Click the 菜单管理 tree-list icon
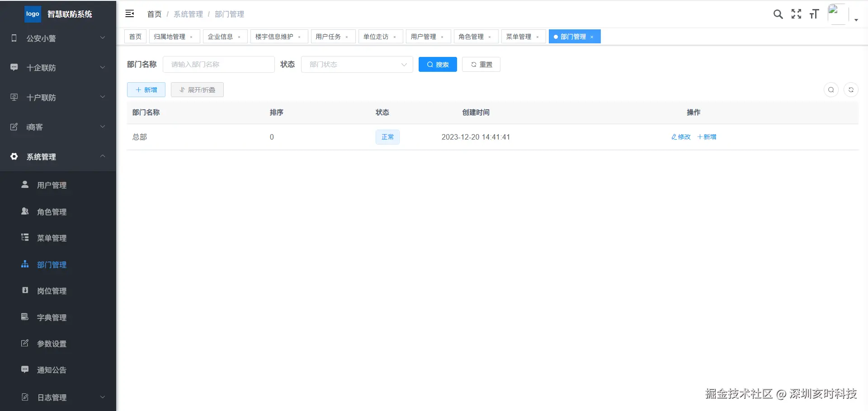Image resolution: width=868 pixels, height=411 pixels. point(25,238)
